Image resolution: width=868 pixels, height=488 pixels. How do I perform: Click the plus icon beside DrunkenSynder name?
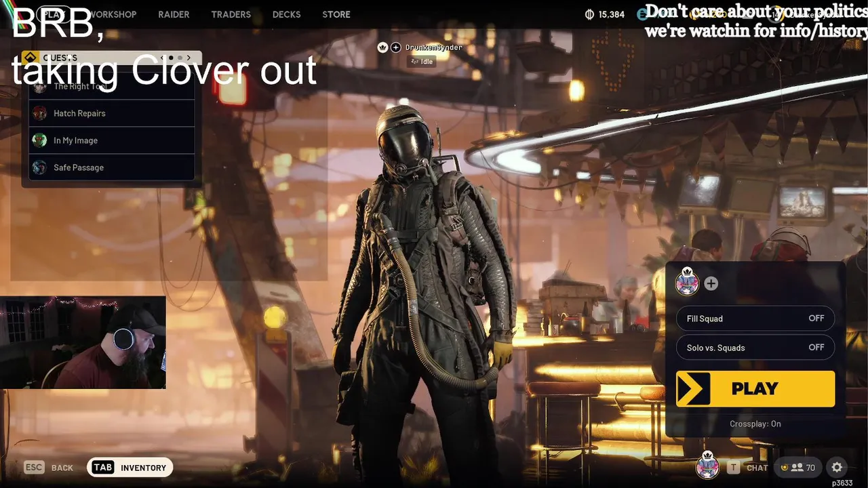point(396,47)
